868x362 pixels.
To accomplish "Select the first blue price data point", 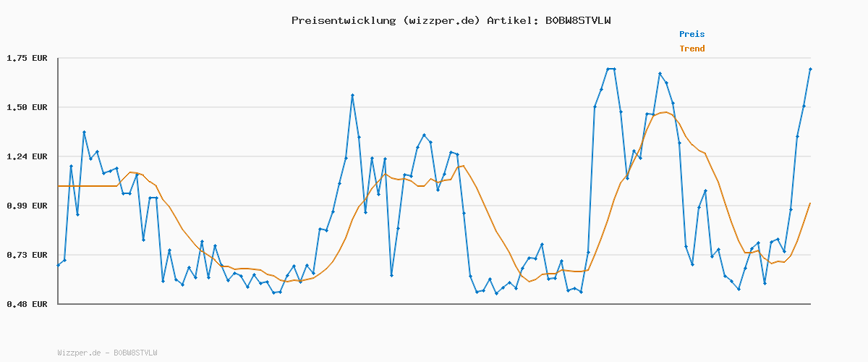I will click(x=58, y=265).
